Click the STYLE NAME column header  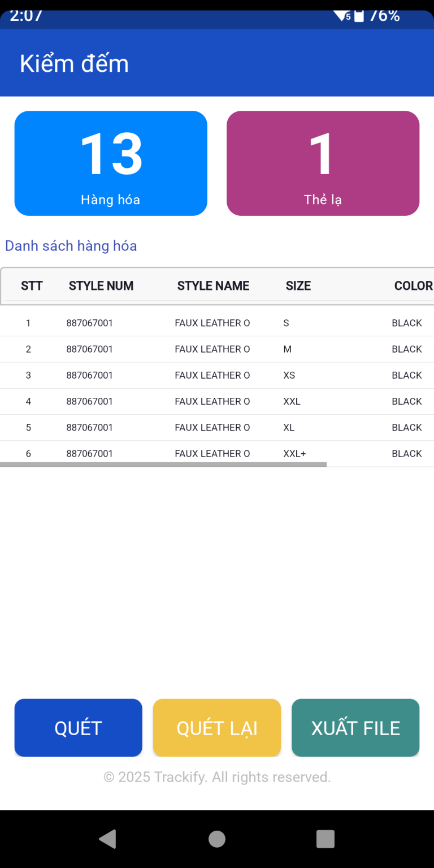[x=213, y=286]
